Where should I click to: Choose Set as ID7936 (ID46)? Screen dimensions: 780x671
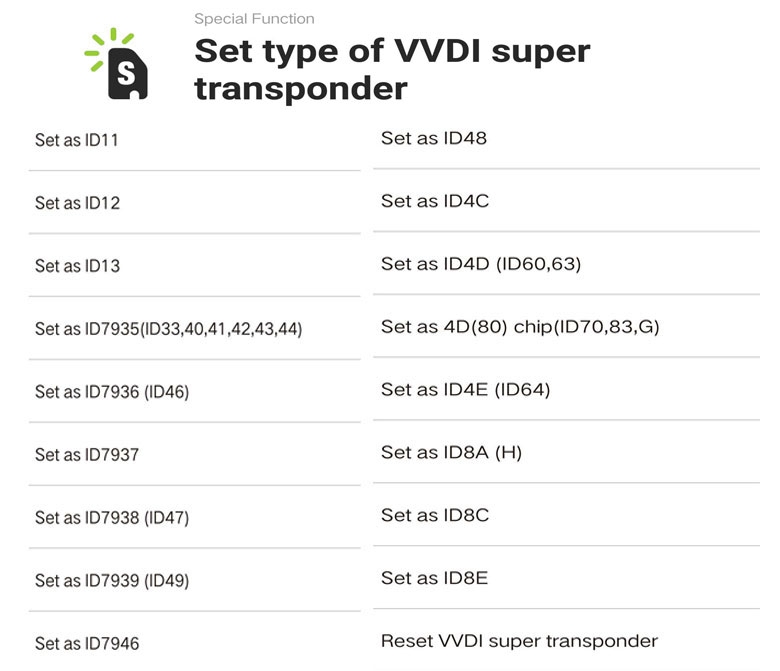[112, 392]
